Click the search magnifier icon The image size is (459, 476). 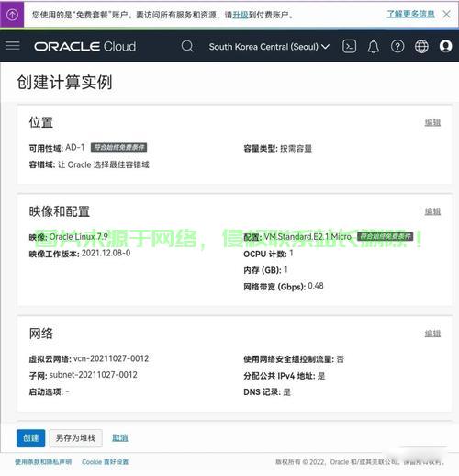[187, 46]
